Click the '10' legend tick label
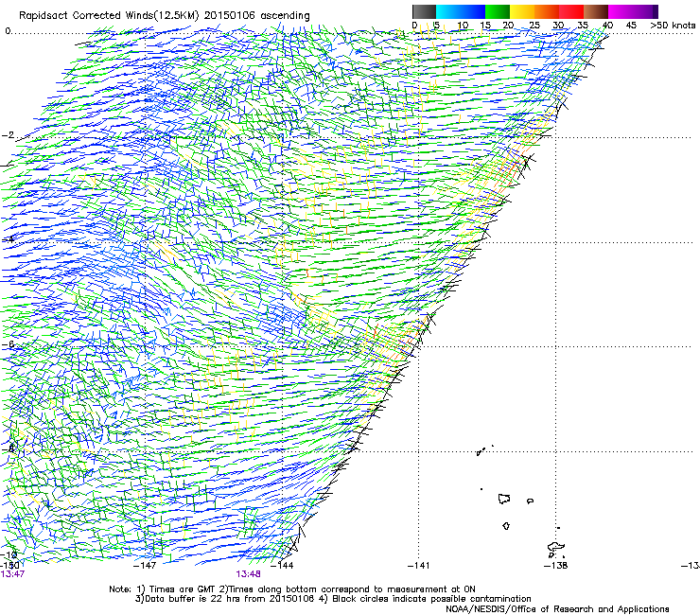Viewport: 700px width, 615px height. point(463,25)
